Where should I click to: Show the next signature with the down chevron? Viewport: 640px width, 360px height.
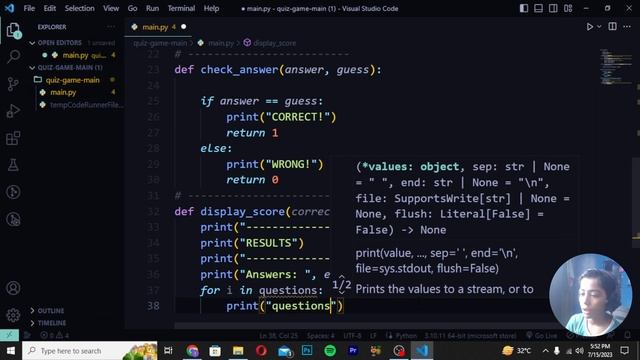342,292
